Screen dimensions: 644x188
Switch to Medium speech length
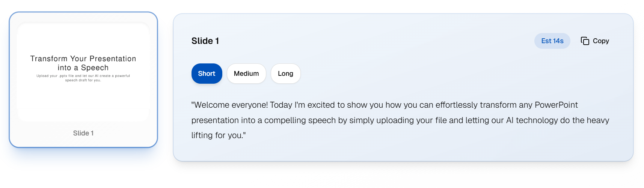[246, 74]
